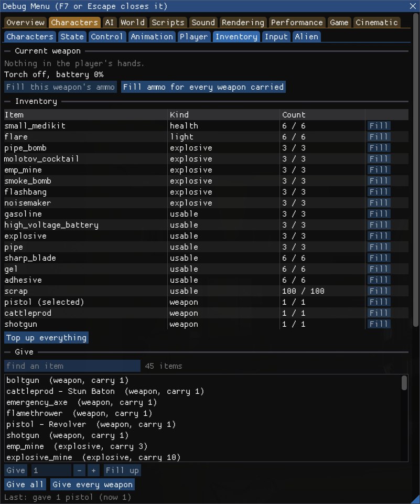Click the Item column header
The width and height of the screenshot is (420, 504).
coord(85,115)
